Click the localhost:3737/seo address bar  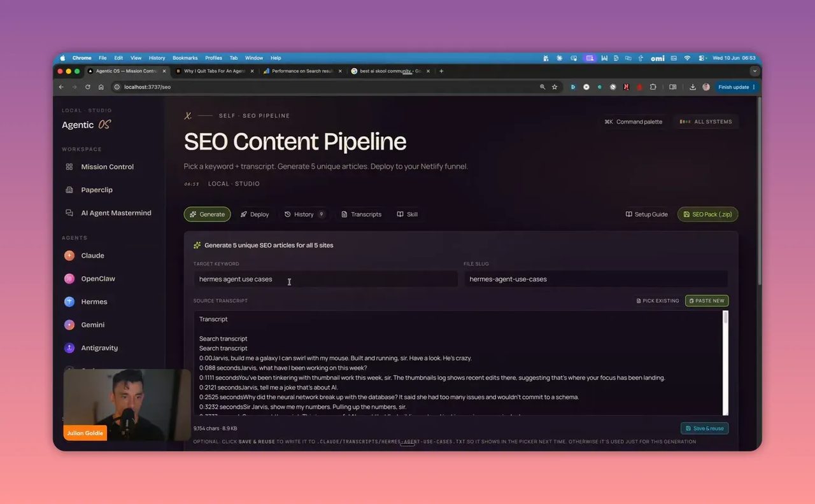tap(325, 87)
